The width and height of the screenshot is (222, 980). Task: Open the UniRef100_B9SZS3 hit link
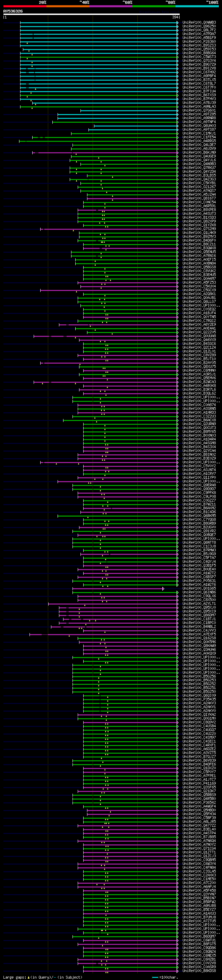pyautogui.click(x=199, y=45)
